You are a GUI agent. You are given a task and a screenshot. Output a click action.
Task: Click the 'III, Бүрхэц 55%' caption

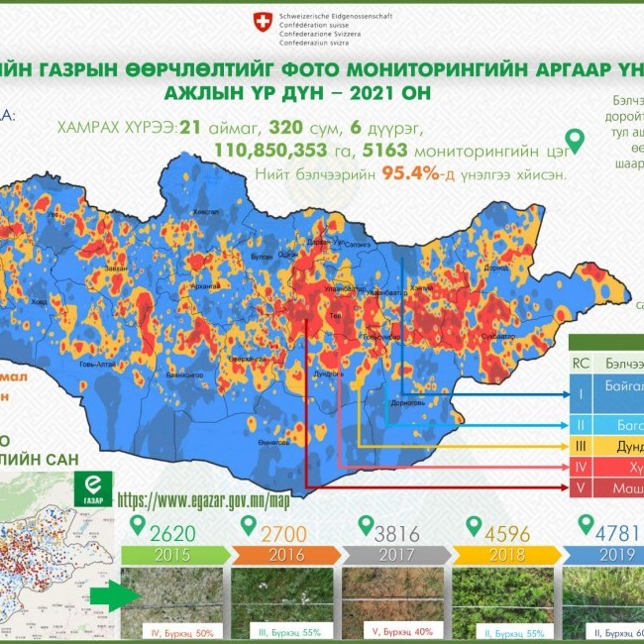click(x=289, y=632)
